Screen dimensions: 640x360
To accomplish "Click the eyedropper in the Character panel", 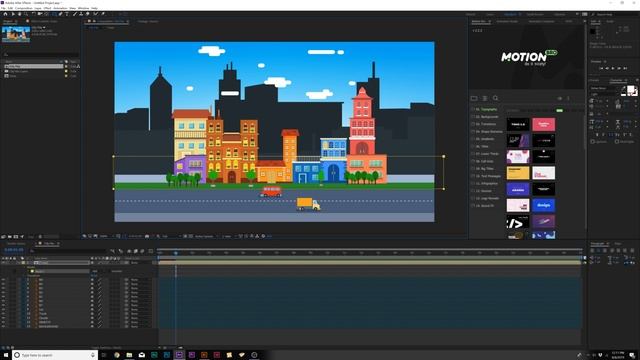I will coord(624,88).
